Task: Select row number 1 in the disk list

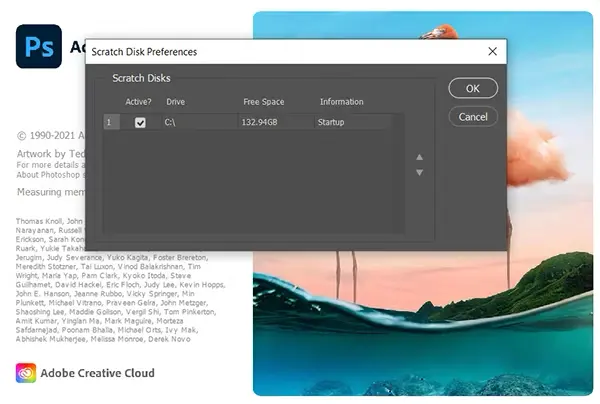Action: pos(111,122)
